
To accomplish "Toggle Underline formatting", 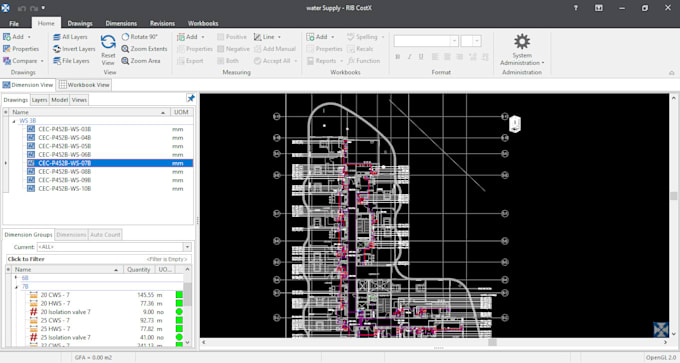I will pos(421,57).
